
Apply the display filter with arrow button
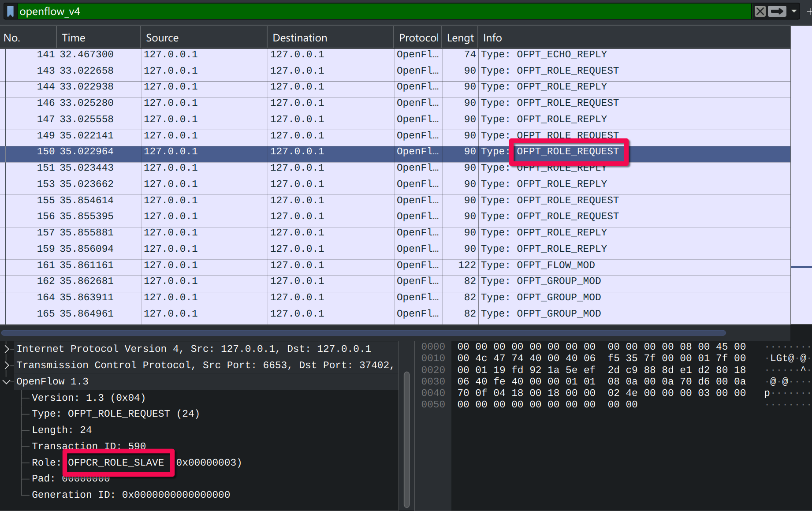(x=777, y=11)
